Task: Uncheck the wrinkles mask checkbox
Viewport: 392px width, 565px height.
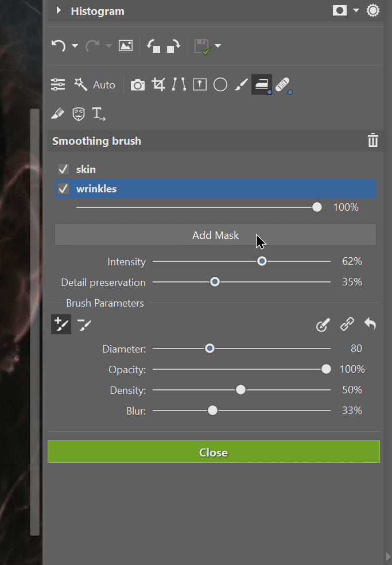Action: pyautogui.click(x=64, y=189)
